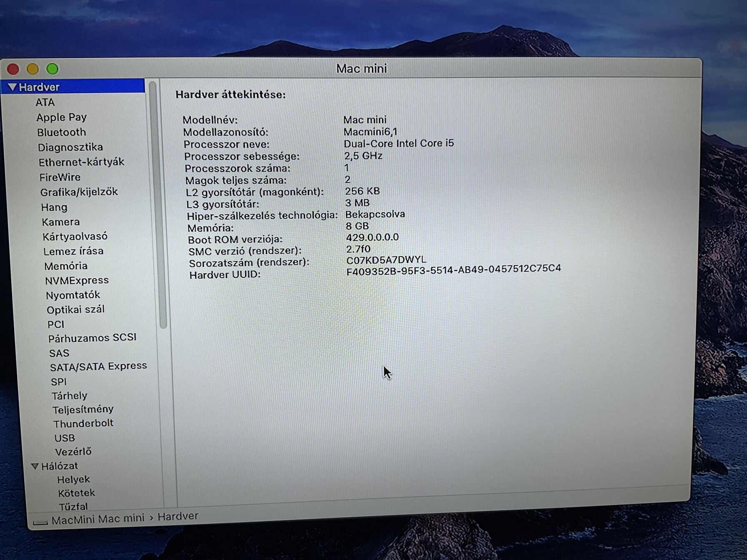Open Apple Pay hardware section
Screen dimensions: 747x560
point(61,117)
